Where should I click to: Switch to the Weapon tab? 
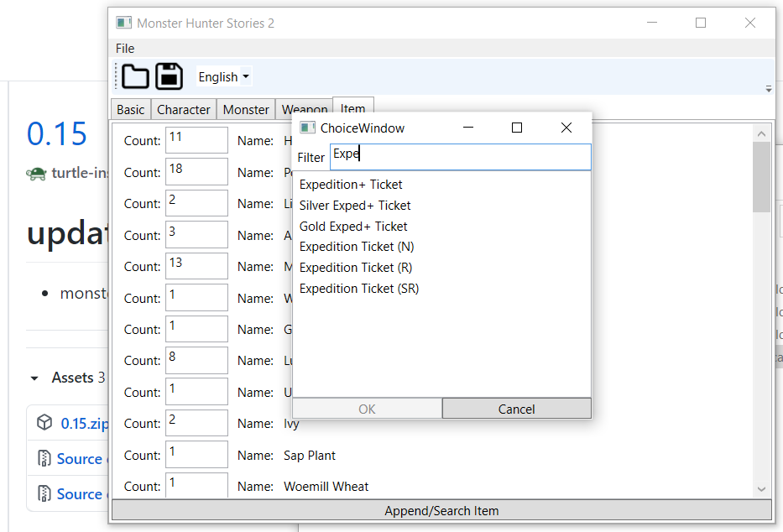click(x=304, y=107)
